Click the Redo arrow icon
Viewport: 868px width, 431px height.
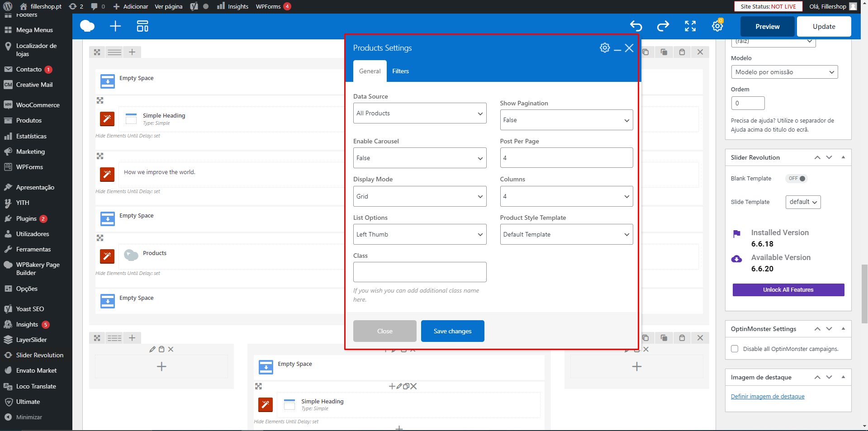pyautogui.click(x=663, y=26)
